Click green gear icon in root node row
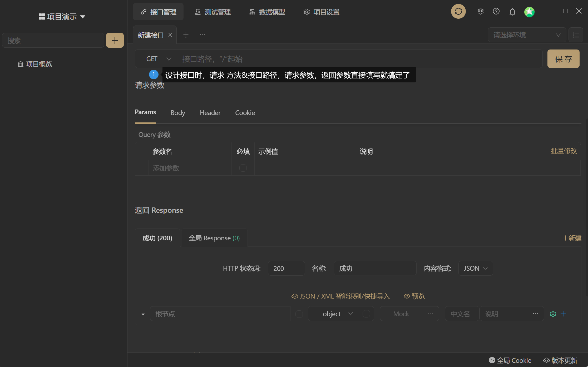 point(553,314)
